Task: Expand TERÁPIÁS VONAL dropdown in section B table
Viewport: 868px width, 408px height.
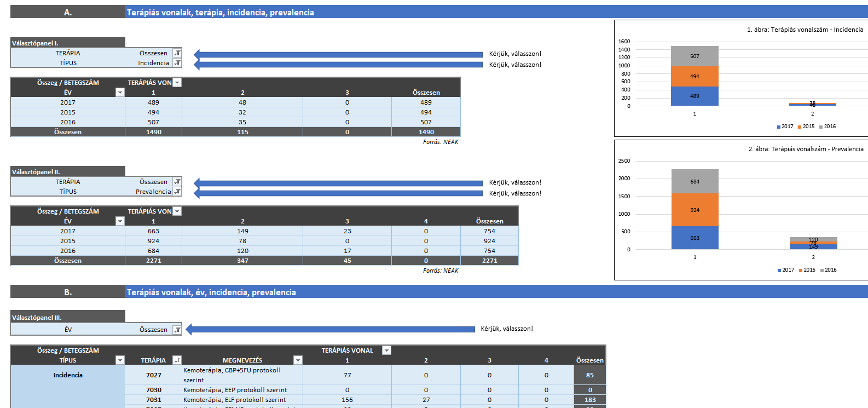Action: click(386, 350)
